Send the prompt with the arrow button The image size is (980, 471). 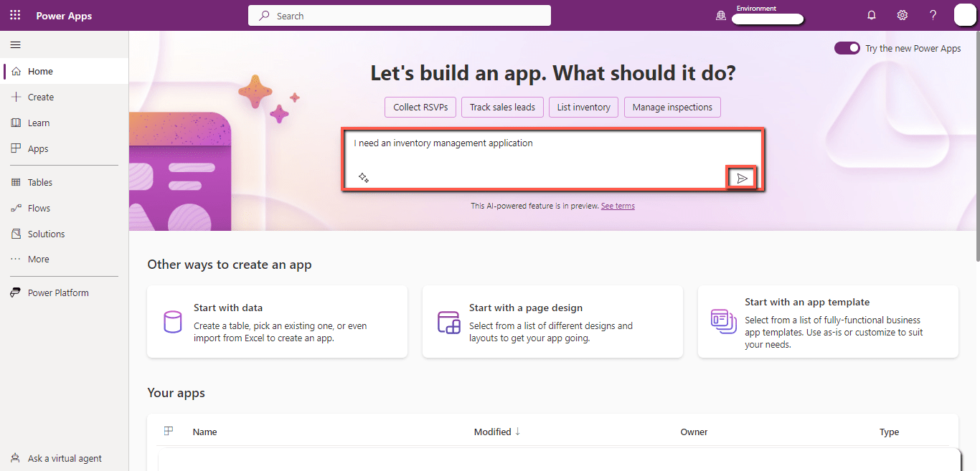[742, 178]
